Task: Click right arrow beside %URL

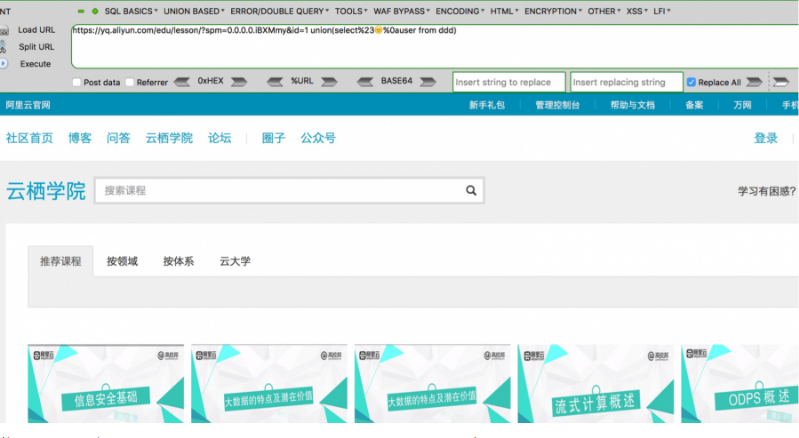Action: [329, 81]
